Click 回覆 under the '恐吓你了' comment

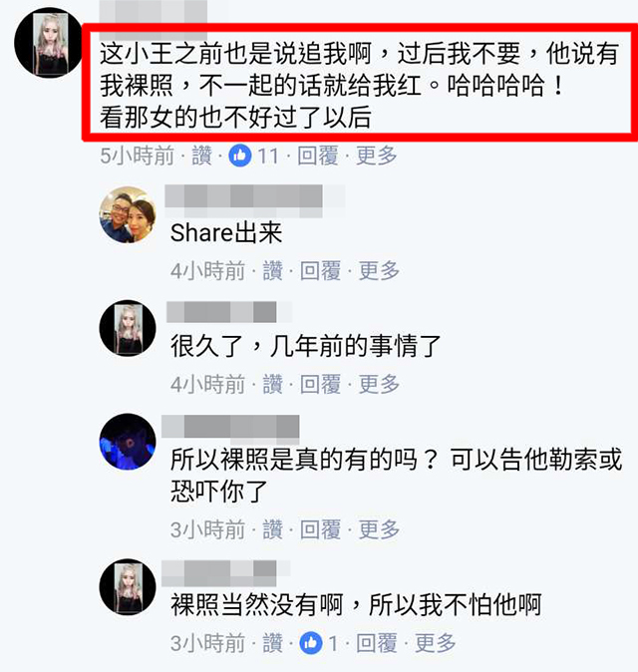pos(321,529)
